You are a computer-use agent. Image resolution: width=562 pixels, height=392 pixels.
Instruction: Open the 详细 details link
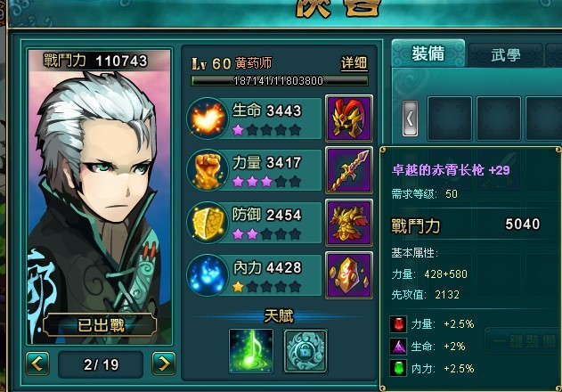pyautogui.click(x=354, y=63)
